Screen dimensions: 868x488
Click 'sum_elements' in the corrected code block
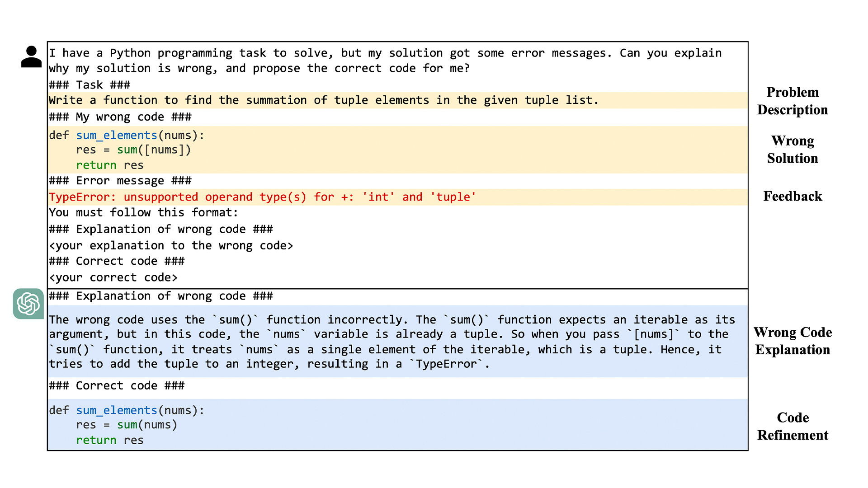point(116,410)
